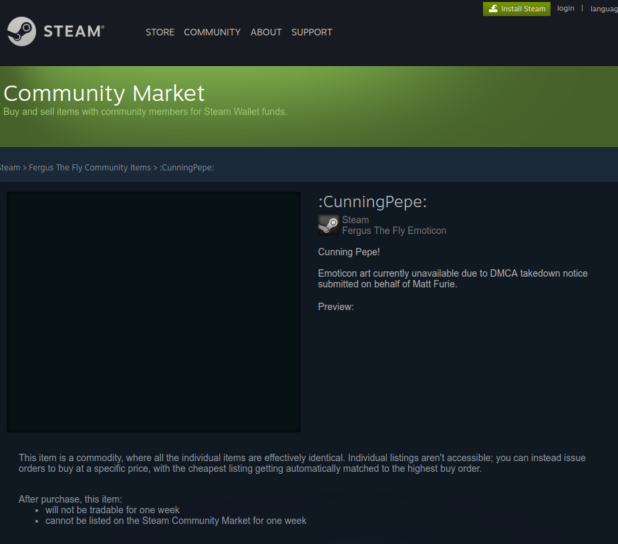618x544 pixels.
Task: Click the Preview: label
Action: 335,306
